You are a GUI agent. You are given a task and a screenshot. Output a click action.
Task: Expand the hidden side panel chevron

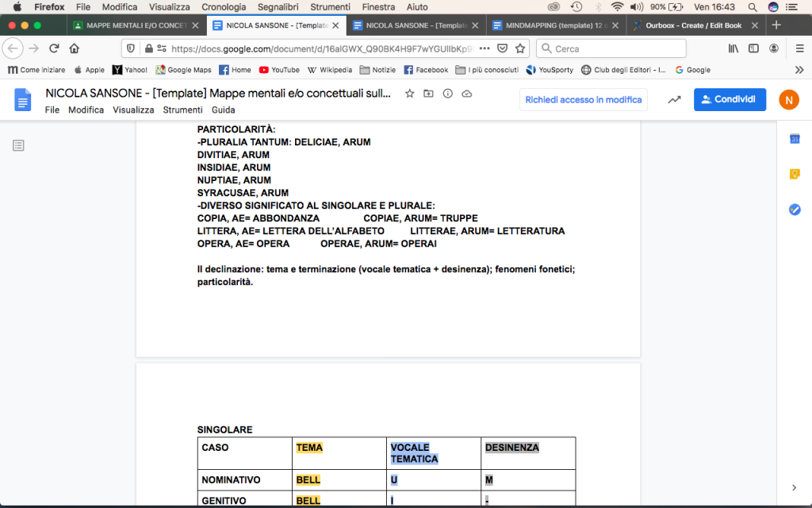coord(795,487)
